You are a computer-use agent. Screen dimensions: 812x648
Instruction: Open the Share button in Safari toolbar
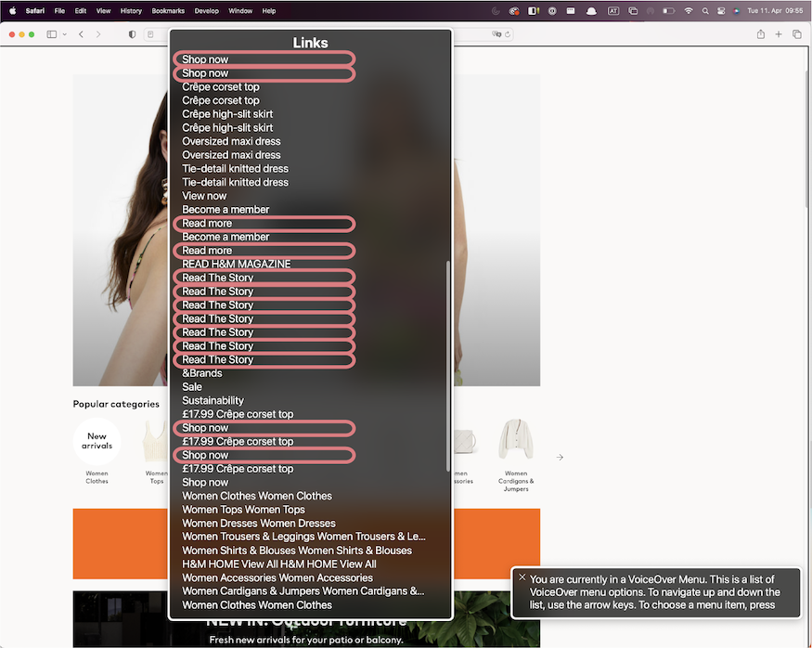click(761, 34)
